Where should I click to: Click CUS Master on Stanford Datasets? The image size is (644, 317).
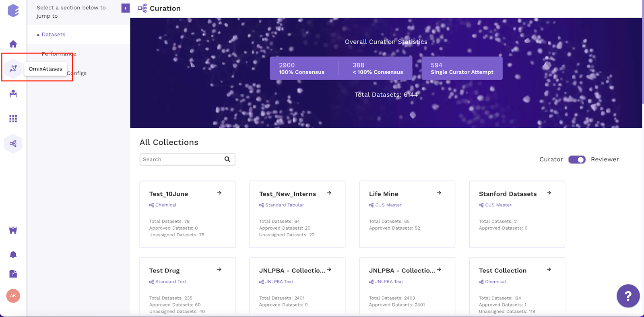click(x=498, y=205)
